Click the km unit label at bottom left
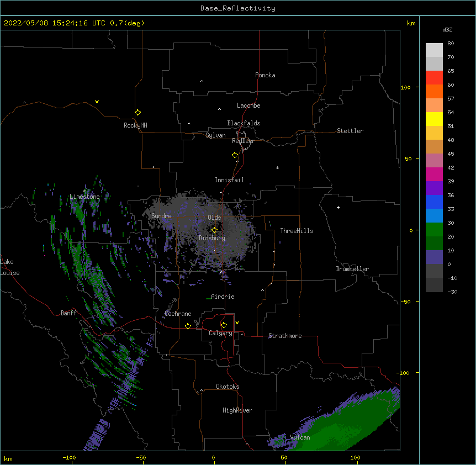The height and width of the screenshot is (465, 476). click(x=8, y=459)
